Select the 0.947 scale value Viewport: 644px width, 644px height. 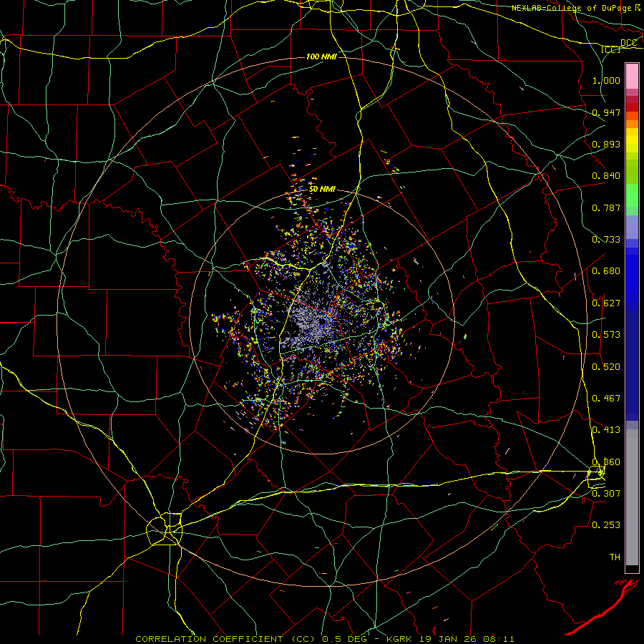606,112
